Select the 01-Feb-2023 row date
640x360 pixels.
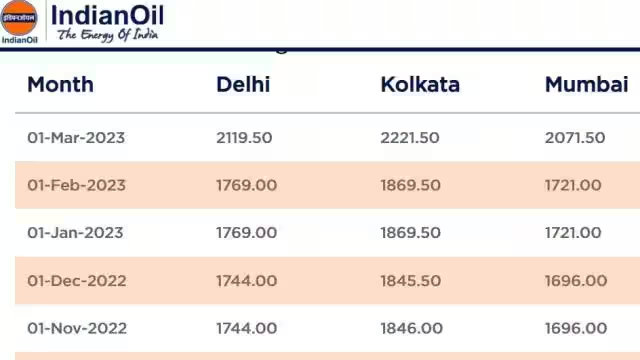(76, 185)
